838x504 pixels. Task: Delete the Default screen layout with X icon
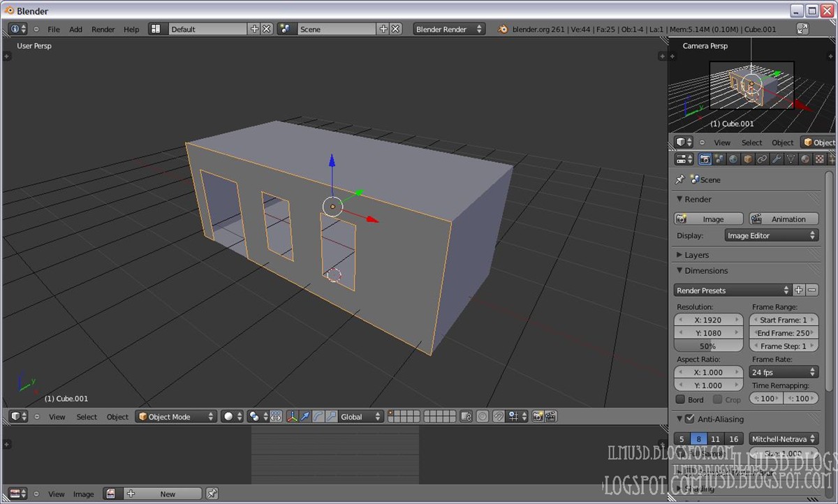(x=267, y=29)
